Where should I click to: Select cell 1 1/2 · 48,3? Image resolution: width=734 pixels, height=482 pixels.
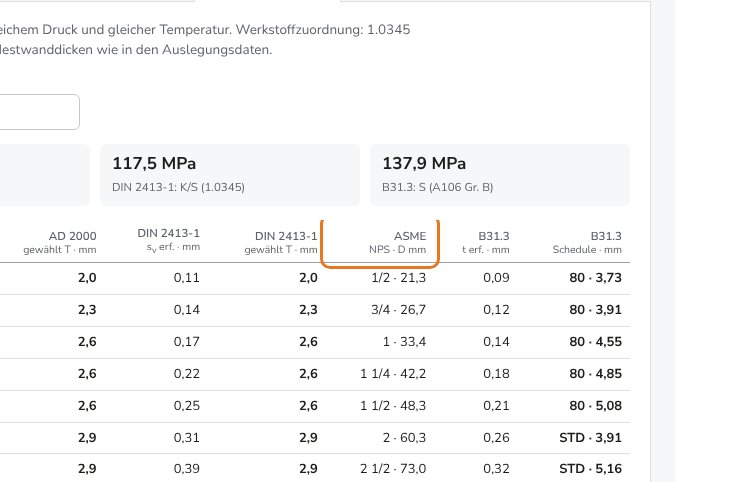pos(393,406)
